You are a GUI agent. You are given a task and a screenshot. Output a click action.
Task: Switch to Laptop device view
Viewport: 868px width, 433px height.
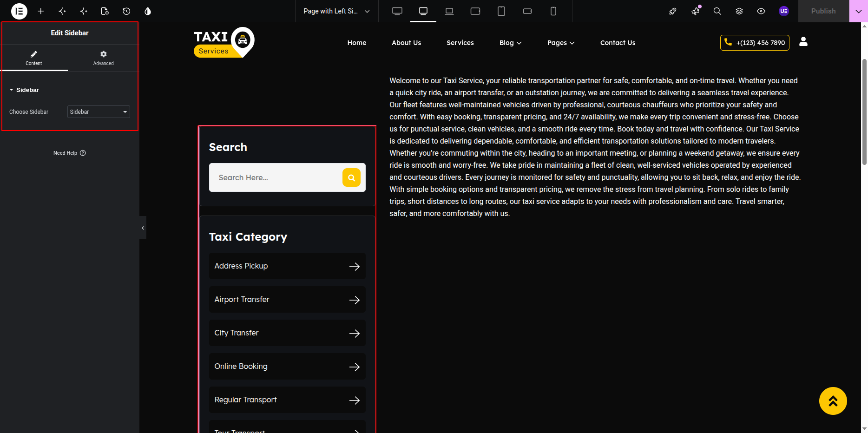click(x=449, y=11)
